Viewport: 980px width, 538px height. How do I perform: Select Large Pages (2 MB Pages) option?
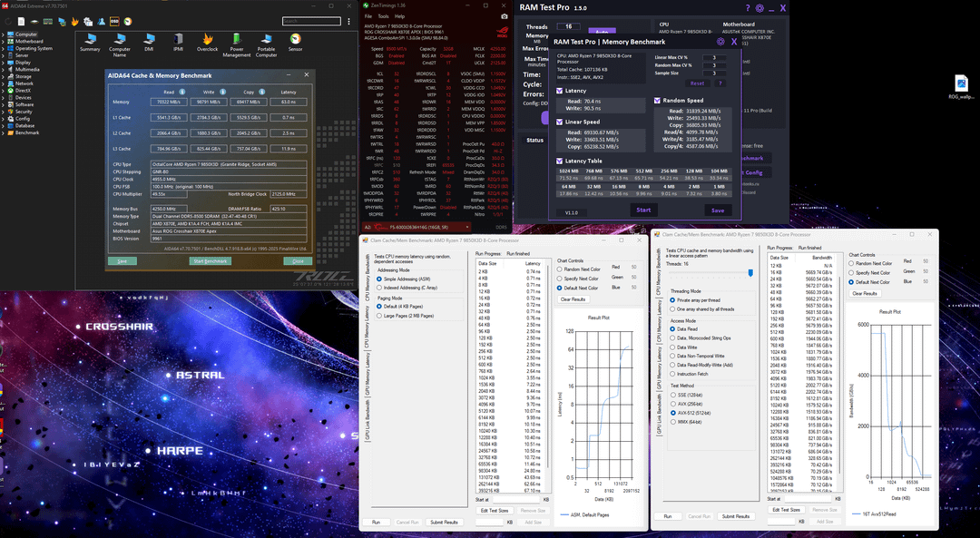[x=379, y=317]
